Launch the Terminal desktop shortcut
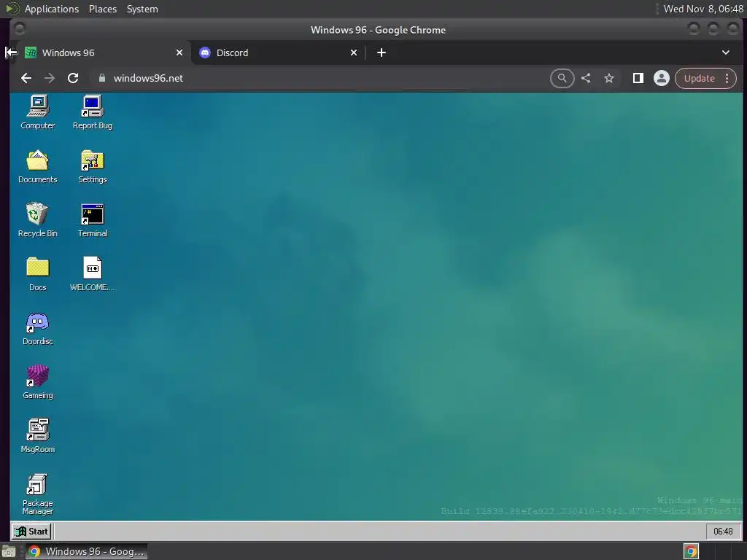Viewport: 747px width, 560px height. tap(93, 220)
